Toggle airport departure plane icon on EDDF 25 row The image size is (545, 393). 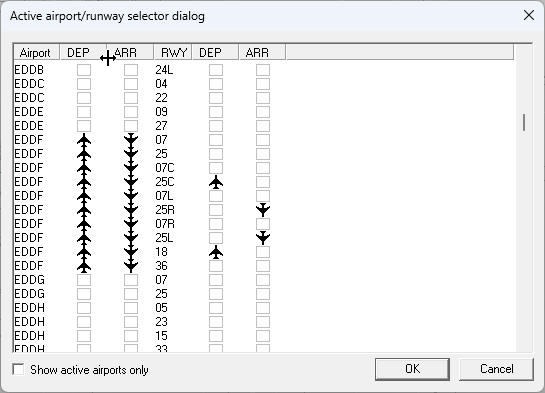pos(84,154)
